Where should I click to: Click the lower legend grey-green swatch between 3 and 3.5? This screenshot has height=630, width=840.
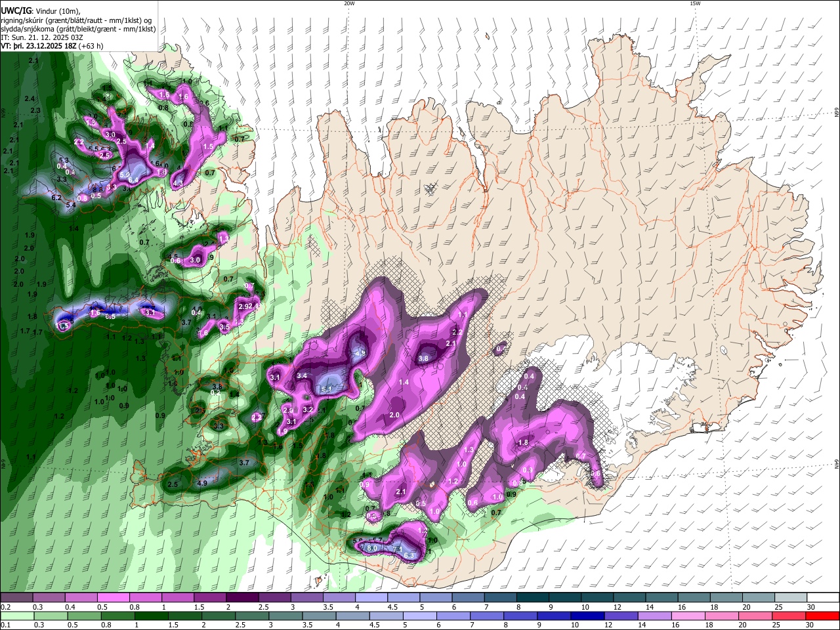(x=285, y=616)
